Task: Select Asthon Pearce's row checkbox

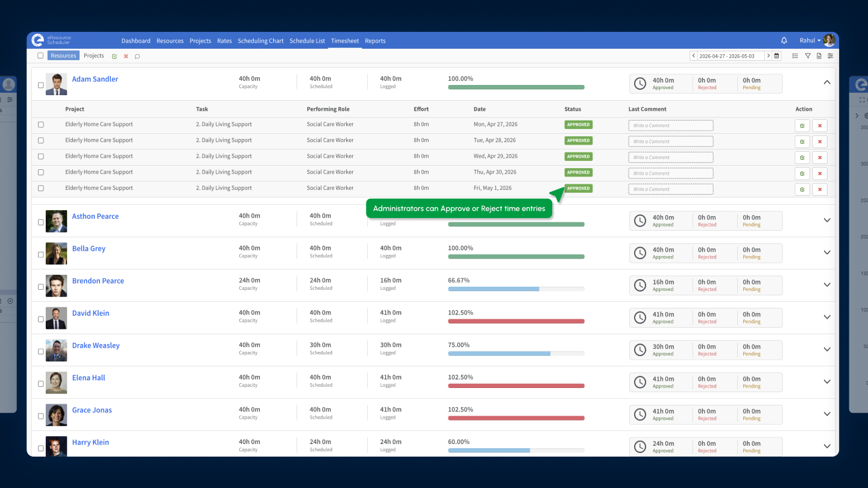Action: click(41, 222)
